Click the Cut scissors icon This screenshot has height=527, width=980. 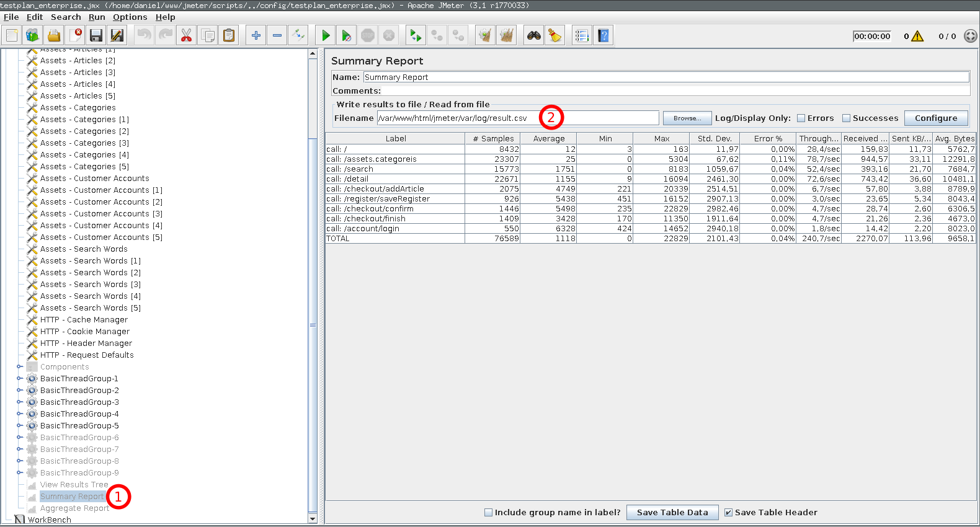pyautogui.click(x=186, y=36)
